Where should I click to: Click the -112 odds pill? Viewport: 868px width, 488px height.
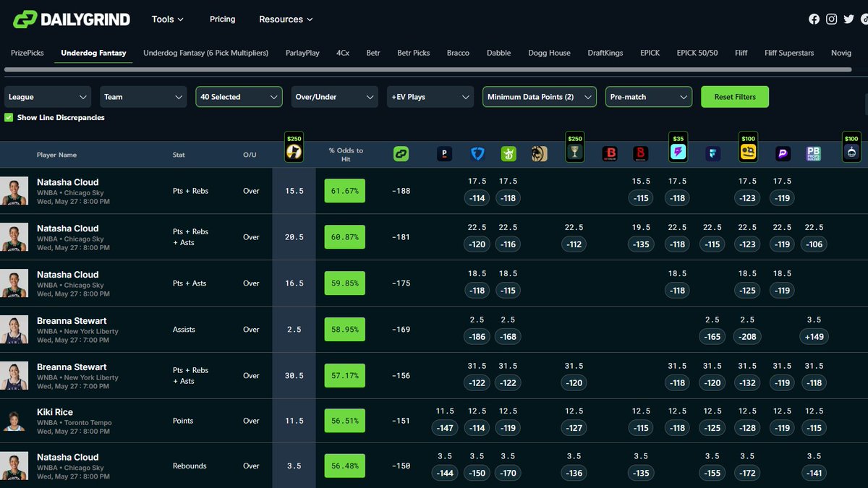point(574,244)
